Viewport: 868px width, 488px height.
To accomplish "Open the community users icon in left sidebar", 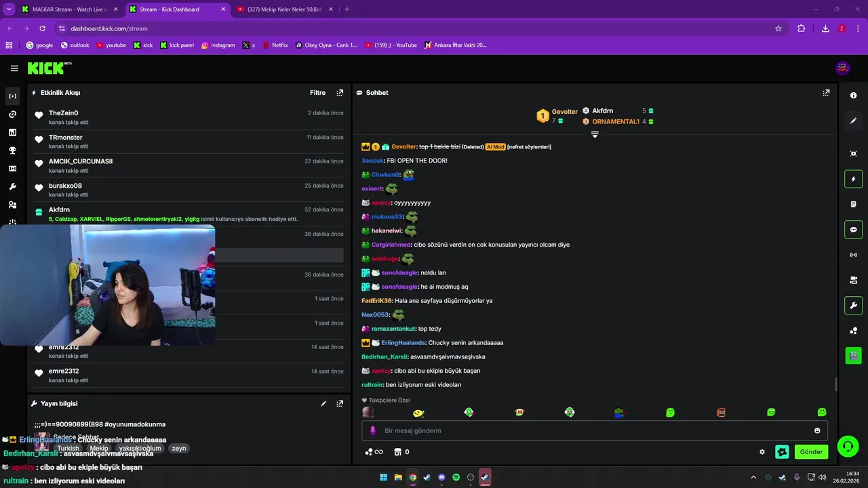I will point(12,205).
